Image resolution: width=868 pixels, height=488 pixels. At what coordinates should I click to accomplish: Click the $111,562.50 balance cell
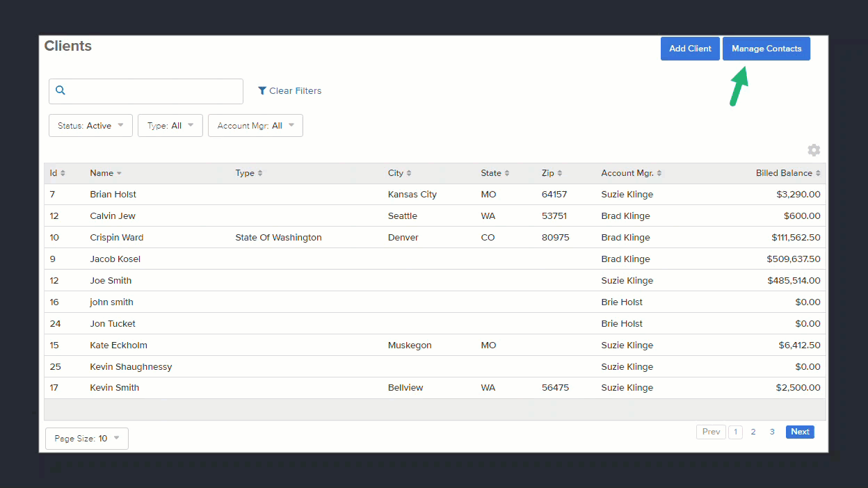(796, 238)
